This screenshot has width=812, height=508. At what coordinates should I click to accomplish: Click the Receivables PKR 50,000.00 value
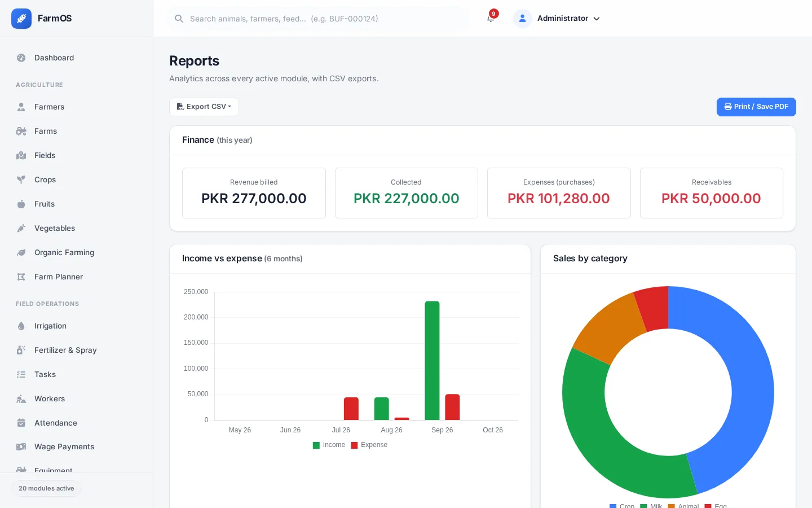coord(711,199)
